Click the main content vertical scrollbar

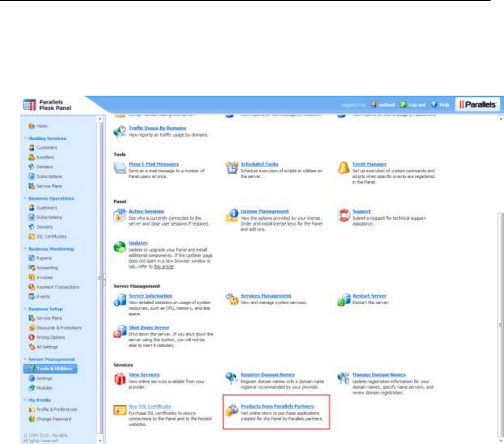coord(501,325)
